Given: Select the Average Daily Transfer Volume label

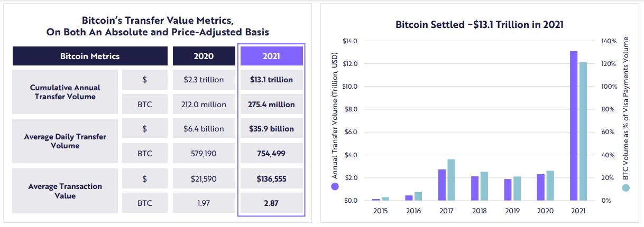Looking at the screenshot, I should [x=65, y=141].
